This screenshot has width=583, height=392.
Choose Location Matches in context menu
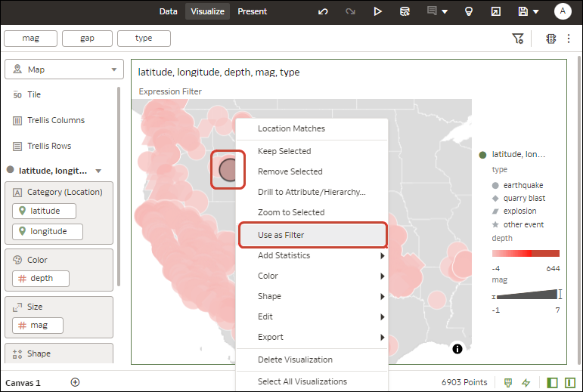tap(312, 128)
